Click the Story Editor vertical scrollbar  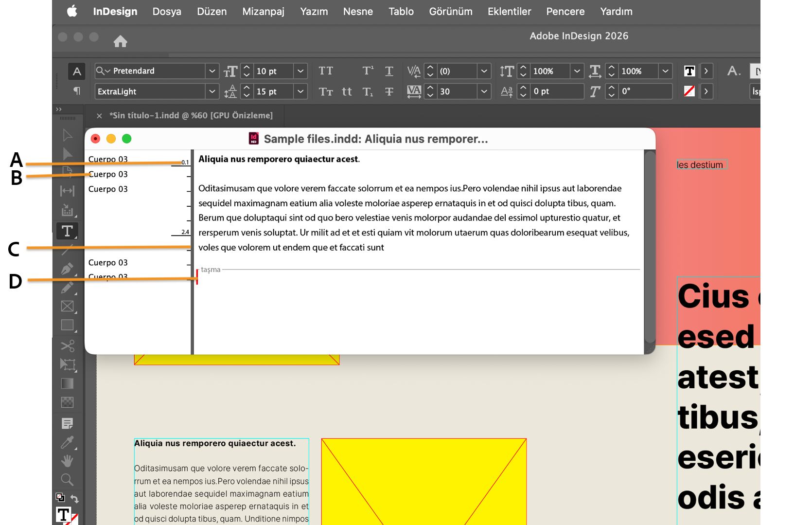(650, 248)
